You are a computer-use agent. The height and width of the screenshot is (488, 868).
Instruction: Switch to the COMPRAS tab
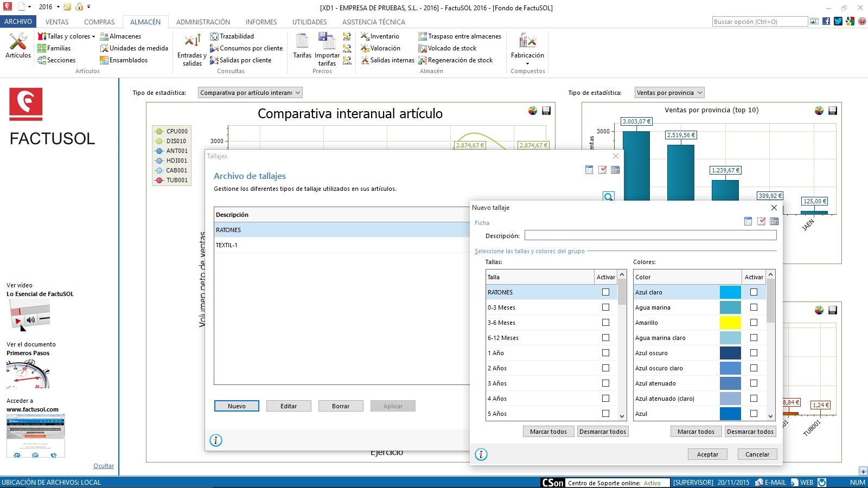point(99,22)
